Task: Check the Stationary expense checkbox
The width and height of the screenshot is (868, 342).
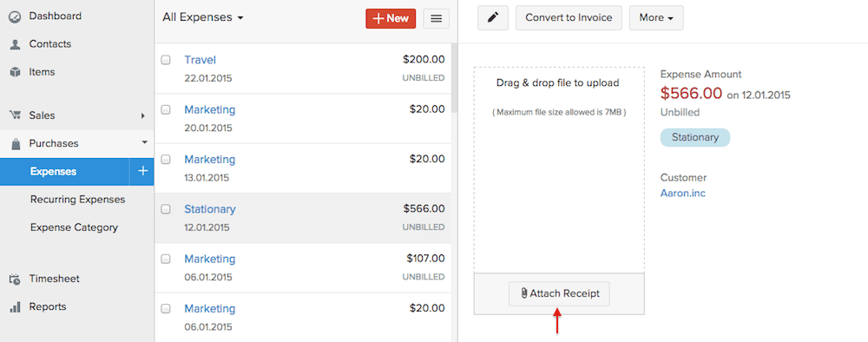Action: point(166,209)
